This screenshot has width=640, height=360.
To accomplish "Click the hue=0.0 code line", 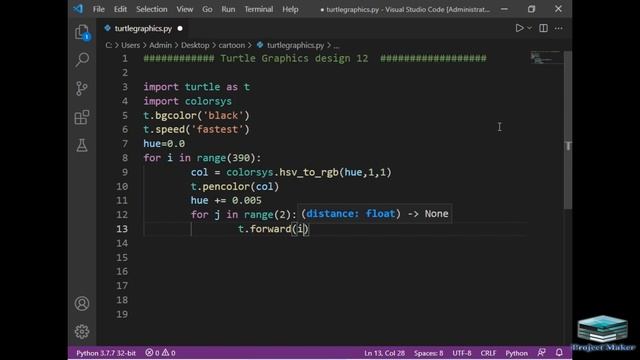I will coord(164,144).
